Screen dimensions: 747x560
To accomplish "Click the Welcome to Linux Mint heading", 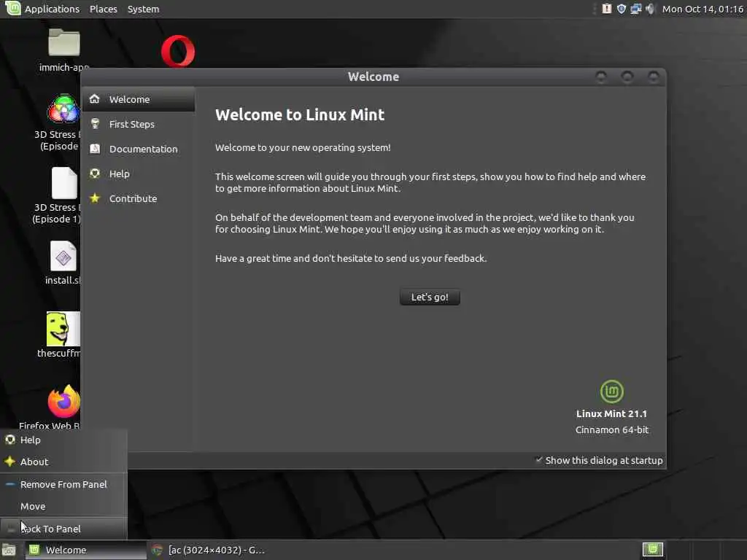I will [x=300, y=114].
